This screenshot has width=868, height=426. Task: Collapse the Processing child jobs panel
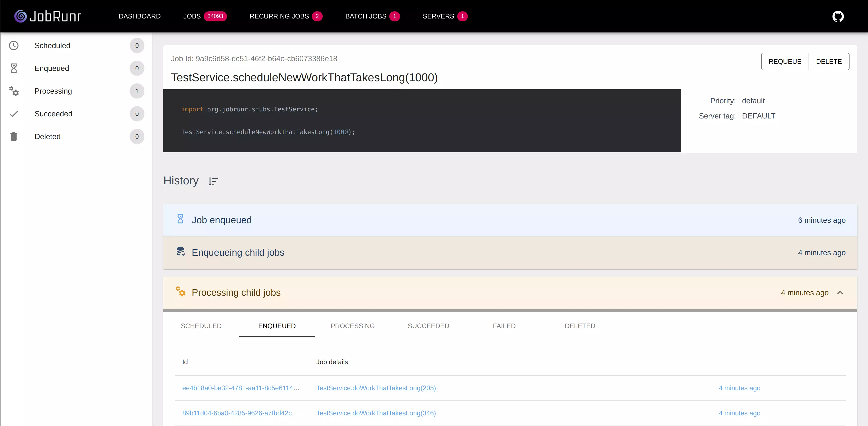(840, 293)
